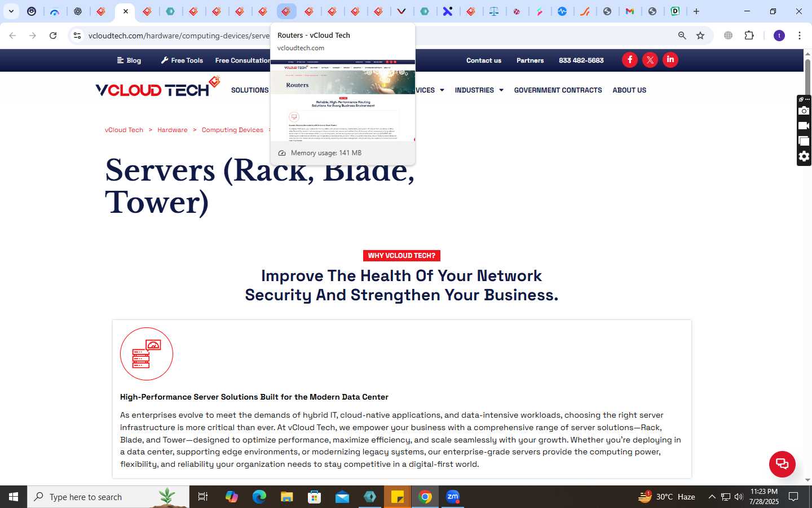
Task: Open Zoom app in the taskbar
Action: coord(453,497)
